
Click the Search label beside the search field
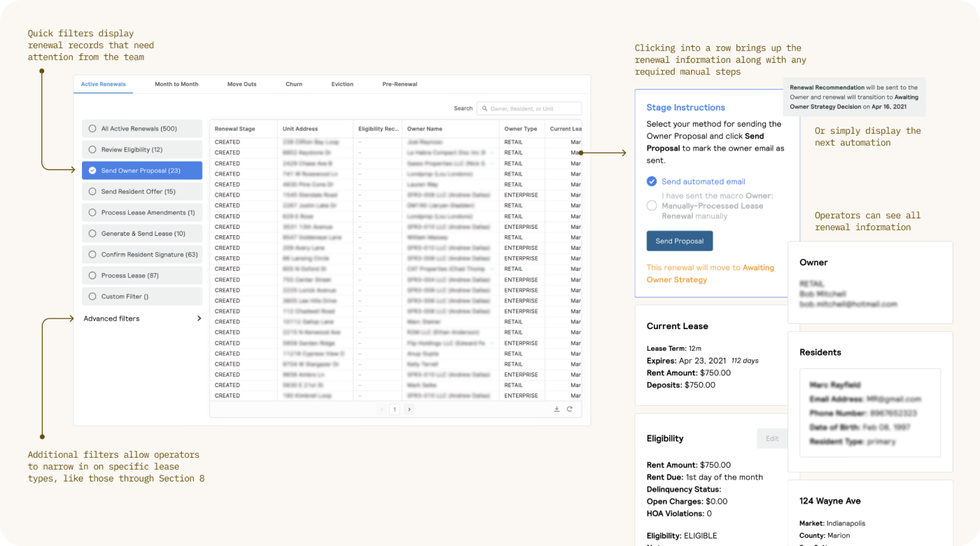point(463,108)
